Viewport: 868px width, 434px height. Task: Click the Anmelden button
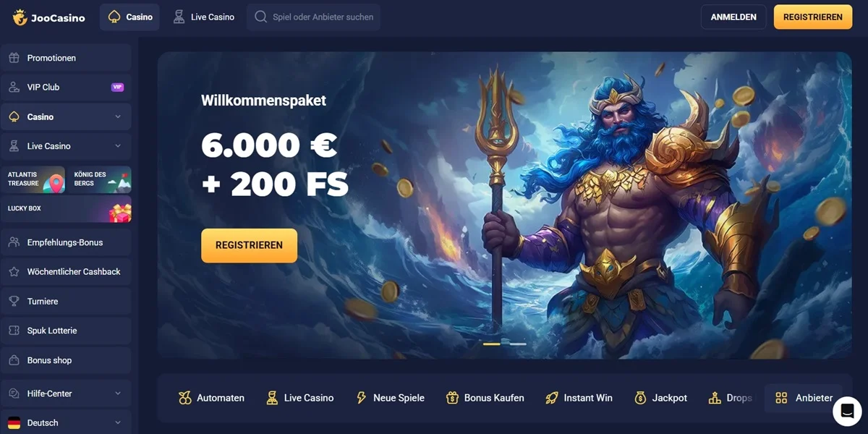(733, 17)
